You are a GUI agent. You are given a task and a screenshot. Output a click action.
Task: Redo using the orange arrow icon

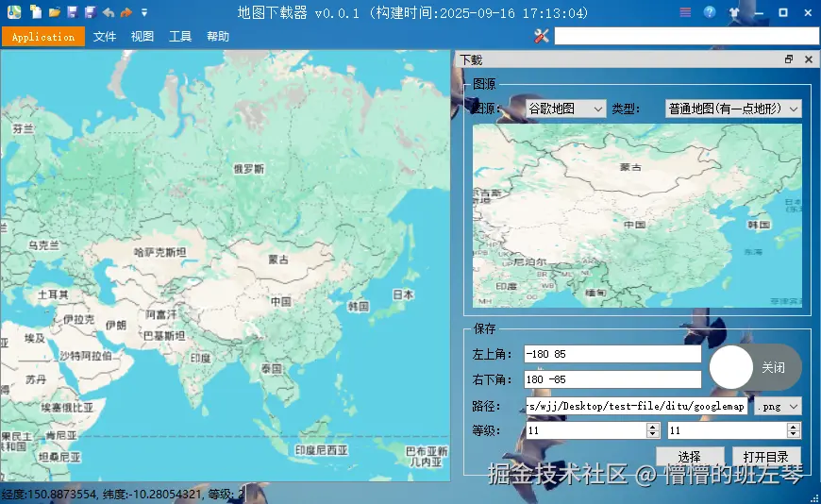tap(126, 12)
